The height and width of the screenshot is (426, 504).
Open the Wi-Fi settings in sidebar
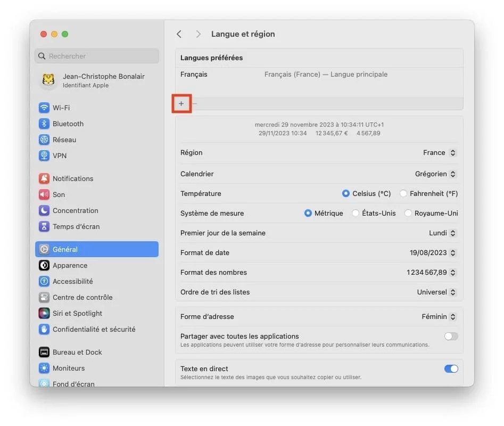(60, 108)
